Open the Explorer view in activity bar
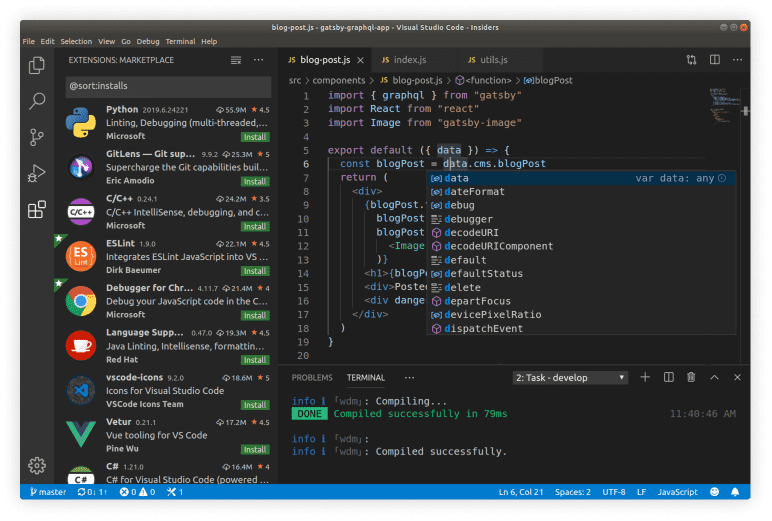The image size is (772, 521). [37, 66]
